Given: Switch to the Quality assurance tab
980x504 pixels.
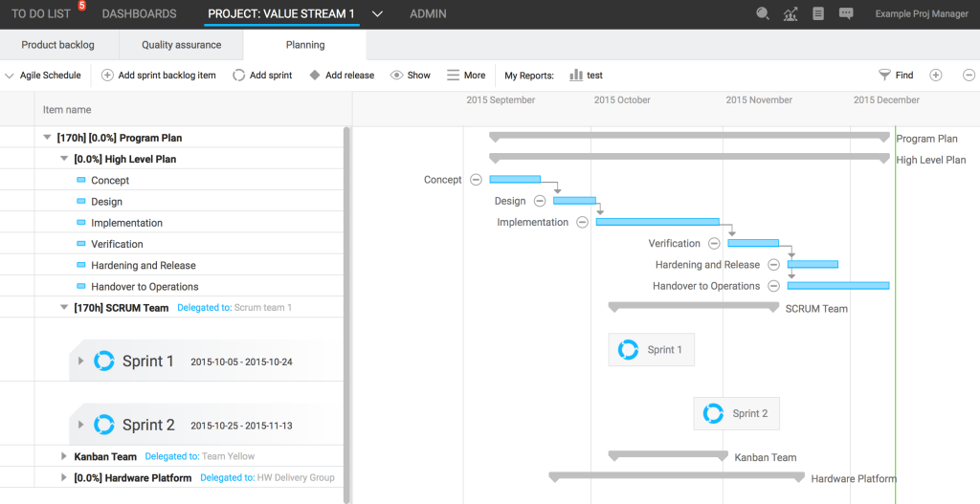Looking at the screenshot, I should 181,45.
